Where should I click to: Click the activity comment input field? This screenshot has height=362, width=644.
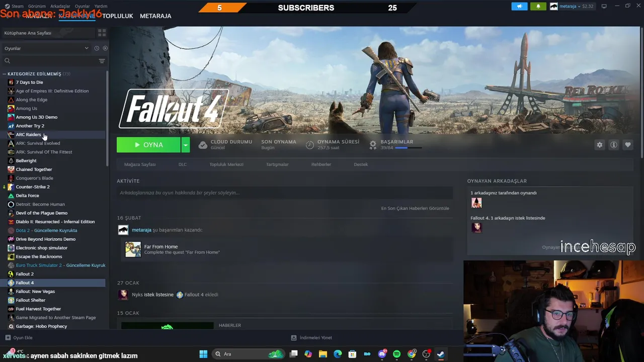coord(285,193)
